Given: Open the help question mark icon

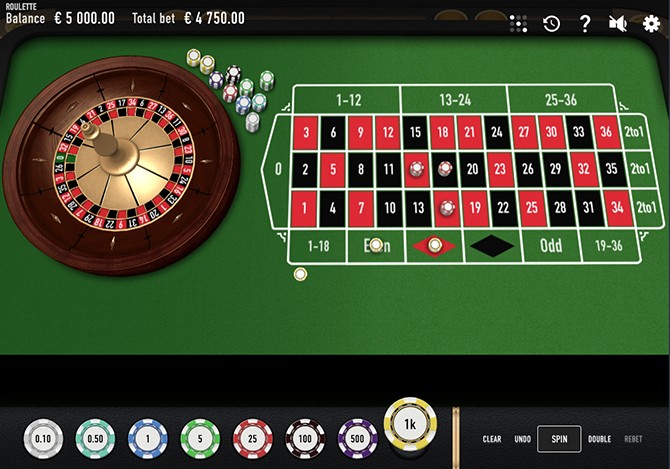Looking at the screenshot, I should [585, 23].
